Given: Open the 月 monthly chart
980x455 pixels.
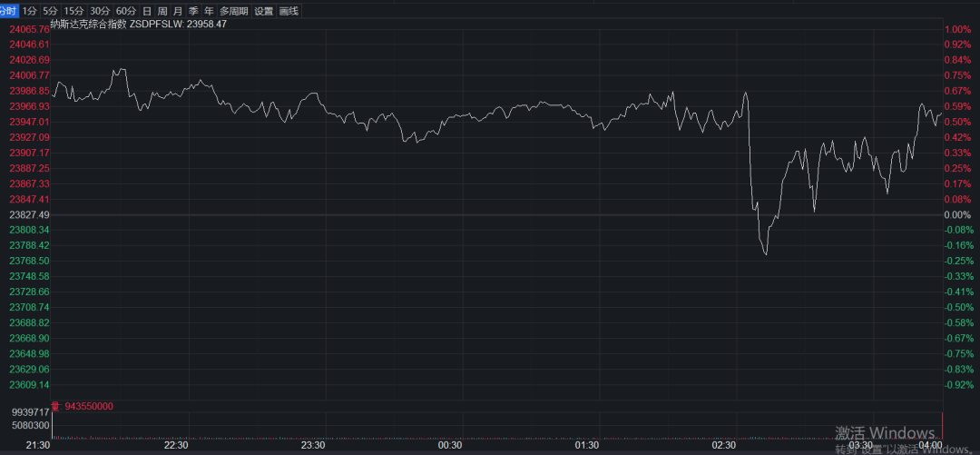Looking at the screenshot, I should point(178,11).
